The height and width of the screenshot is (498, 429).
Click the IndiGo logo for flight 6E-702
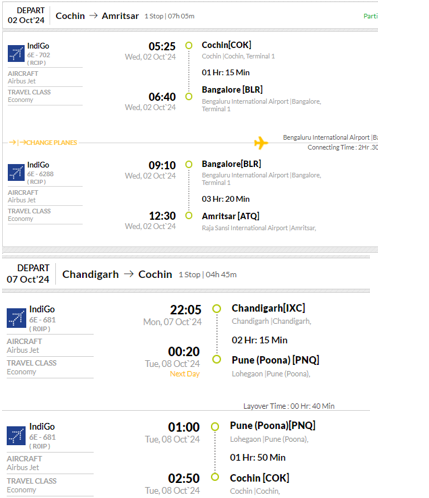click(16, 53)
